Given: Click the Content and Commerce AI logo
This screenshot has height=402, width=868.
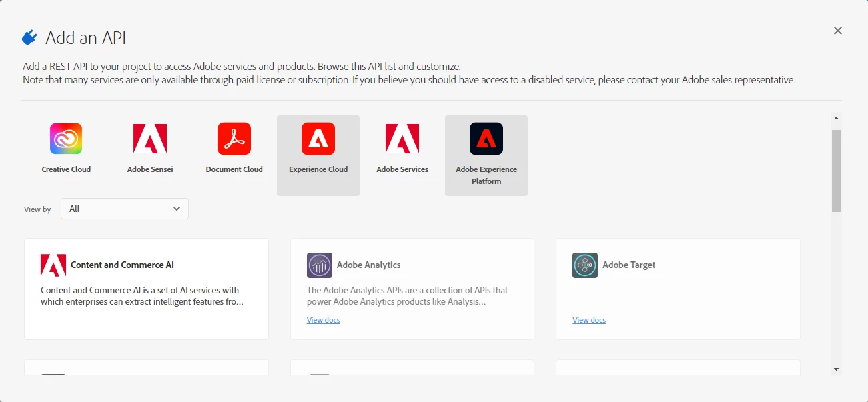Looking at the screenshot, I should 53,265.
